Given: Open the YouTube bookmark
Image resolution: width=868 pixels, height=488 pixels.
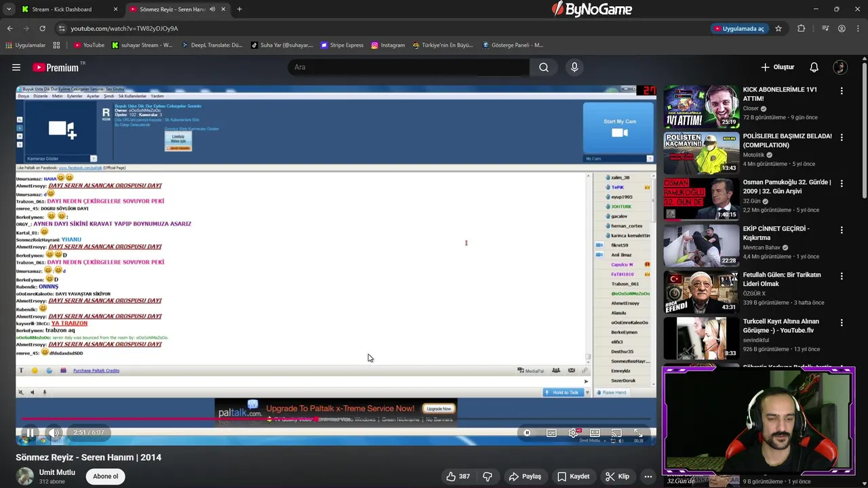Looking at the screenshot, I should tap(89, 45).
